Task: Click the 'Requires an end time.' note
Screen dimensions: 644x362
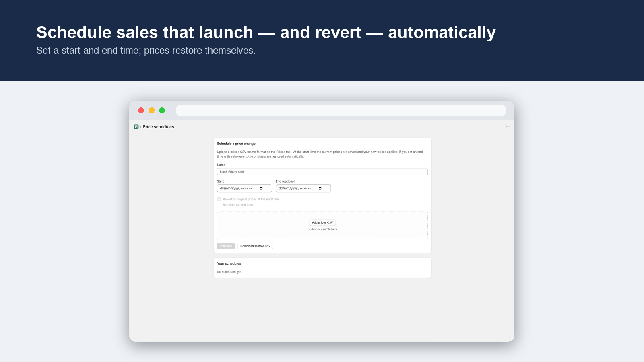Action: pyautogui.click(x=238, y=205)
